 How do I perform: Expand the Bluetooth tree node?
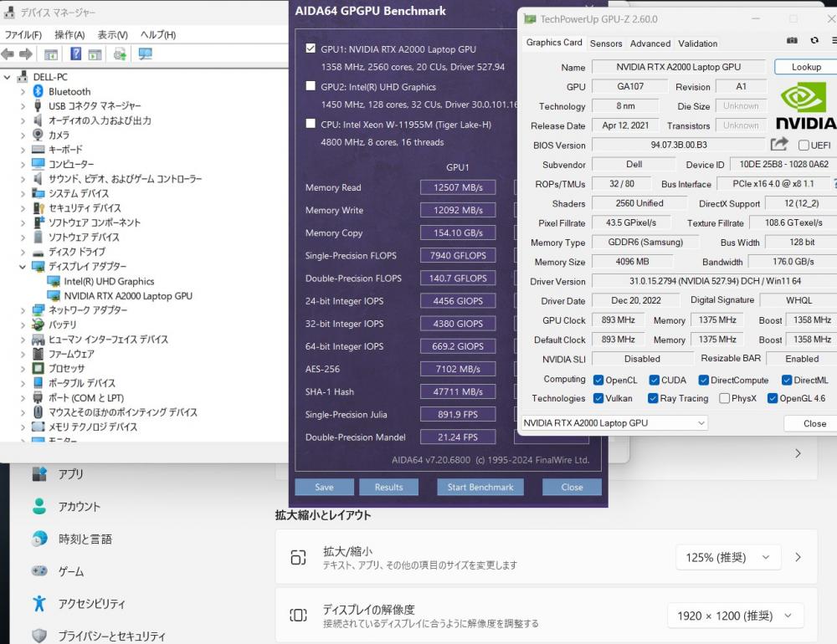point(23,91)
